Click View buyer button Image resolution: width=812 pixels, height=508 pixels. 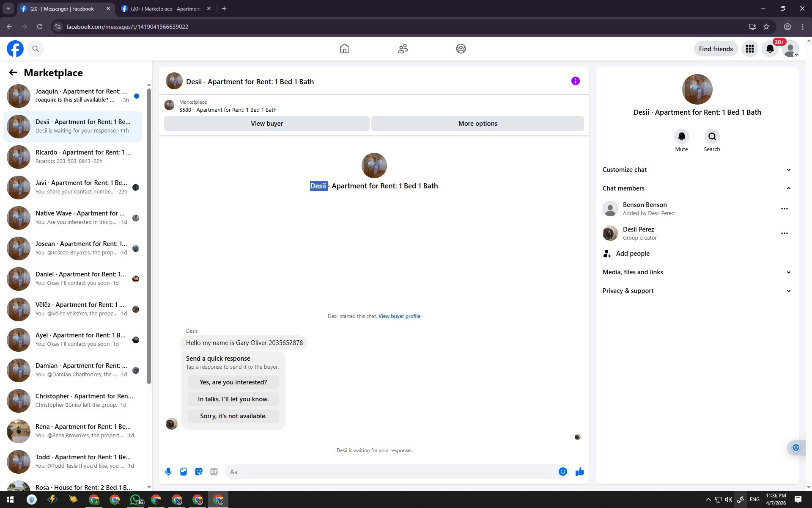266,124
